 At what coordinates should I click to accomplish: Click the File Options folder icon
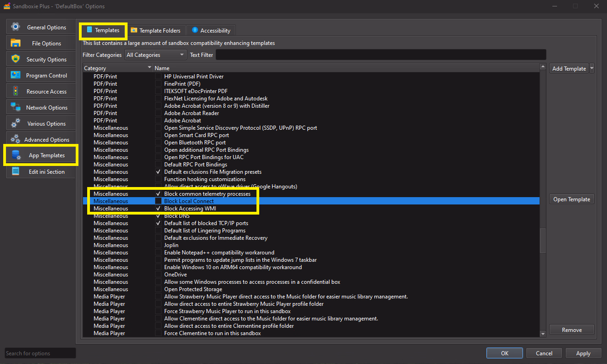[16, 43]
